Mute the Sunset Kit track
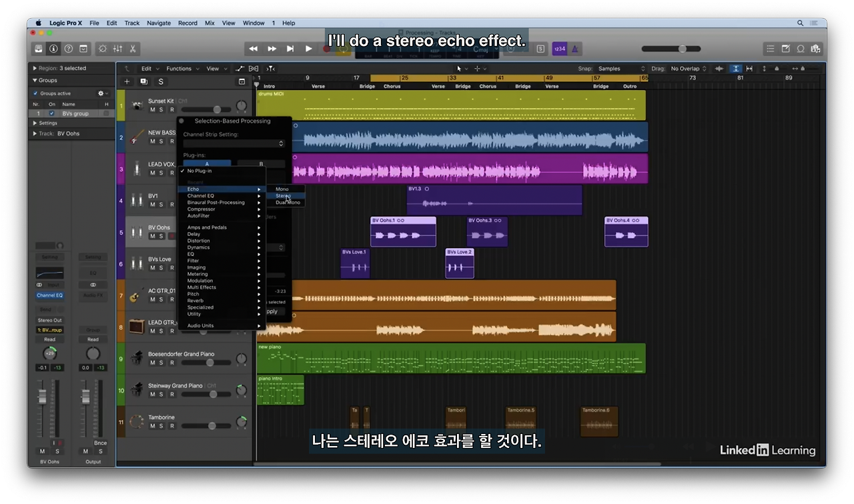The image size is (854, 504). (152, 109)
